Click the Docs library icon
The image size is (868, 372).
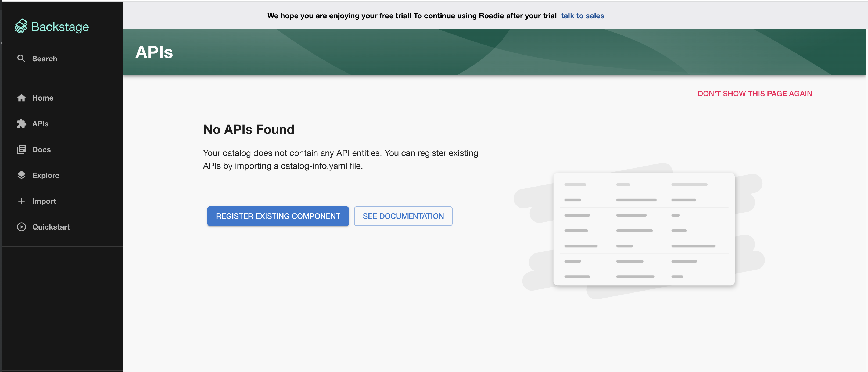[21, 149]
